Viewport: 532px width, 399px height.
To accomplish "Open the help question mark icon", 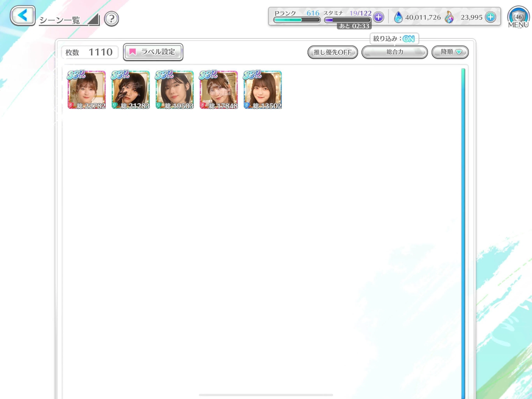I will 111,19.
